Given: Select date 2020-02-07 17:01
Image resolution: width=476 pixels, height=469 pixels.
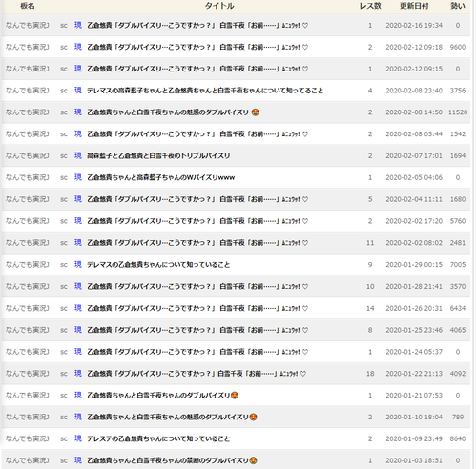Looking at the screenshot, I should click(x=414, y=155).
